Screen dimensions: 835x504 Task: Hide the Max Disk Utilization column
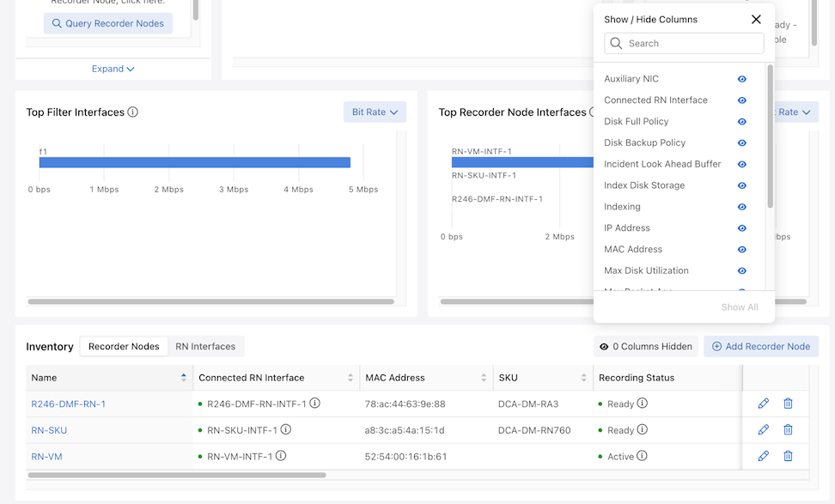pos(742,270)
